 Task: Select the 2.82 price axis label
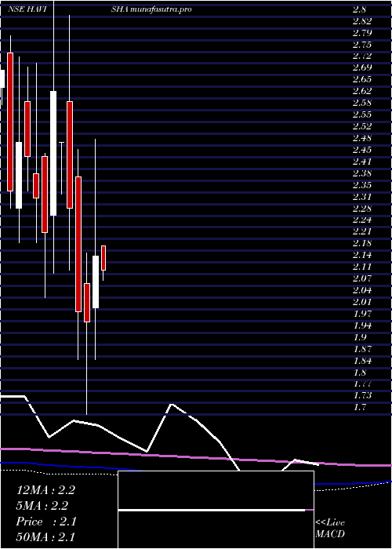click(x=362, y=21)
